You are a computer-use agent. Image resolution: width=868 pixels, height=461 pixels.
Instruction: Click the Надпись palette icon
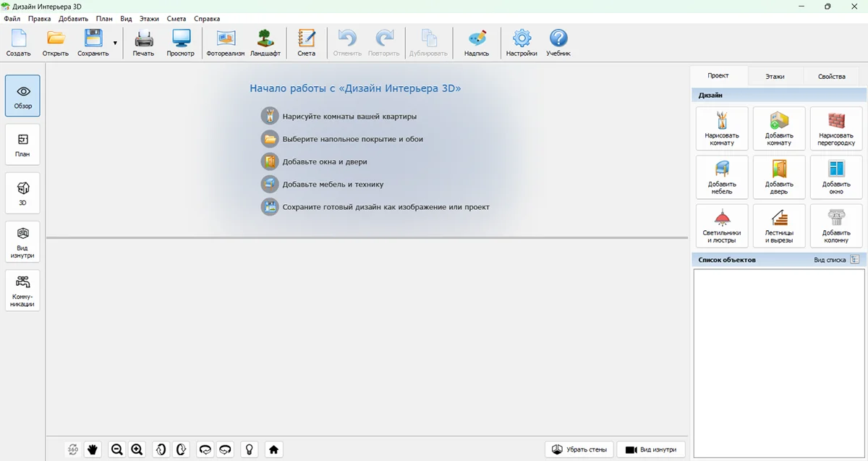coord(476,43)
